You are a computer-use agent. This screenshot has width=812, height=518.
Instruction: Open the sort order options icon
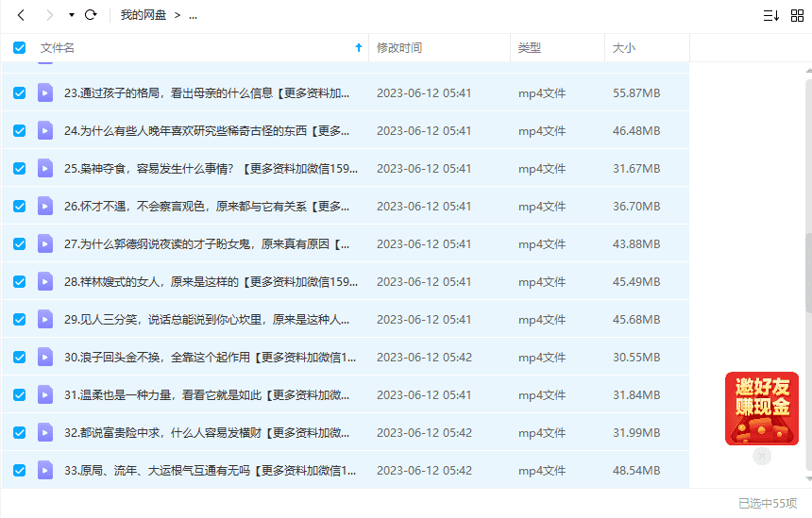[x=770, y=15]
